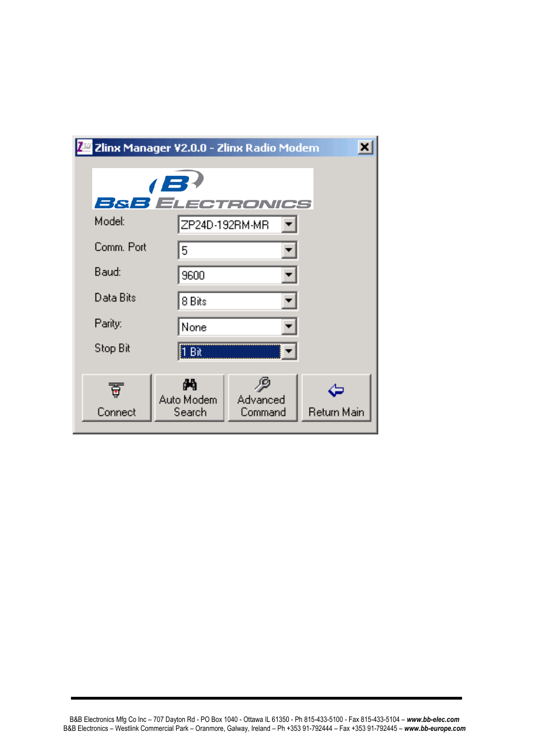Click the Comm. Port label
Viewport: 533px width, 756px height.
click(x=120, y=247)
